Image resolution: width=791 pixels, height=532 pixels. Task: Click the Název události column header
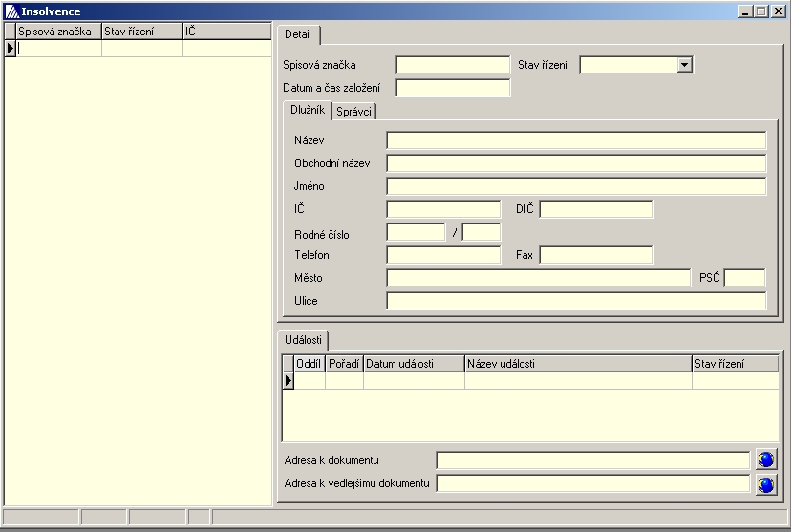point(578,364)
